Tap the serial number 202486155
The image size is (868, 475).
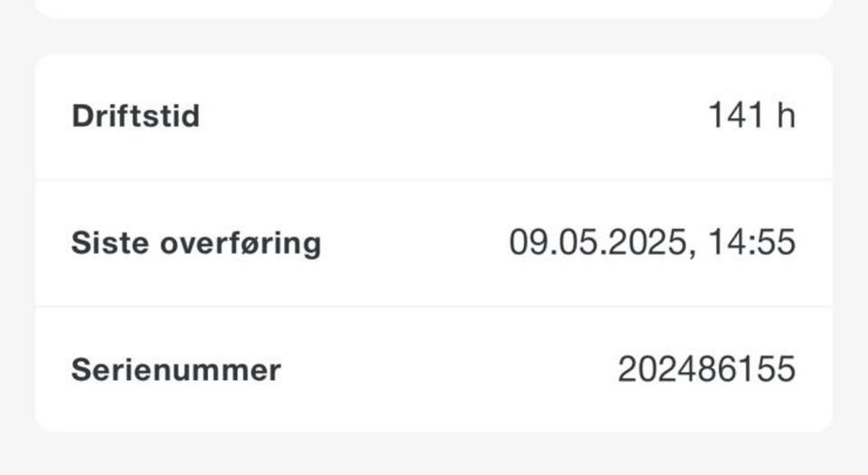pyautogui.click(x=707, y=369)
